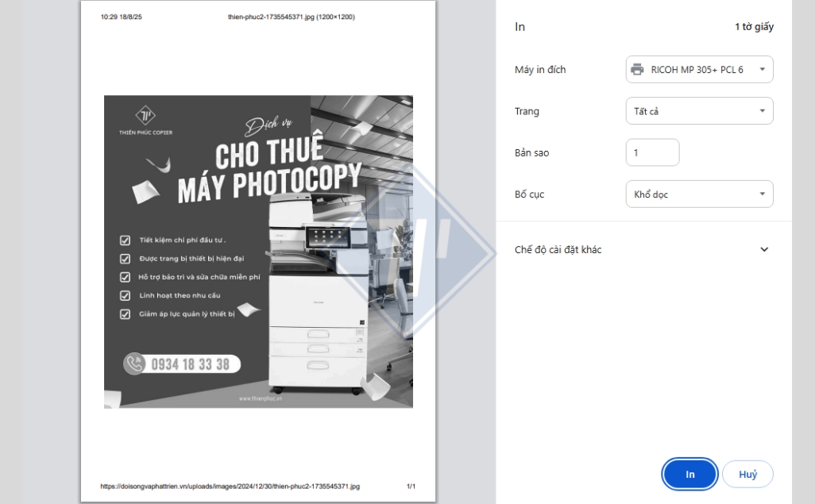This screenshot has width=815, height=504.
Task: Click the footer URL in the print preview
Action: tap(230, 487)
